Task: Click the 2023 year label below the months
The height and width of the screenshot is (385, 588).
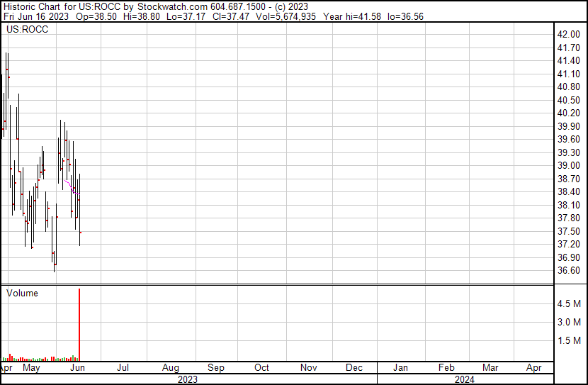Action: pyautogui.click(x=187, y=379)
